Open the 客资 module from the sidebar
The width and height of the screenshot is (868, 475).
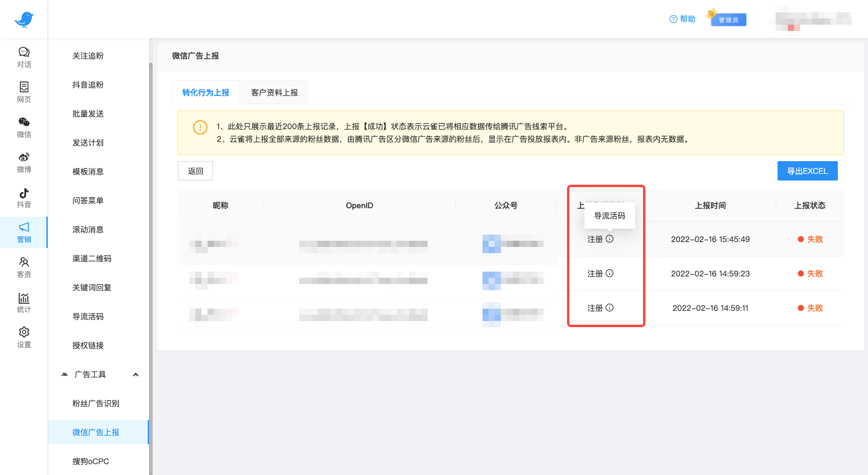pos(24,267)
